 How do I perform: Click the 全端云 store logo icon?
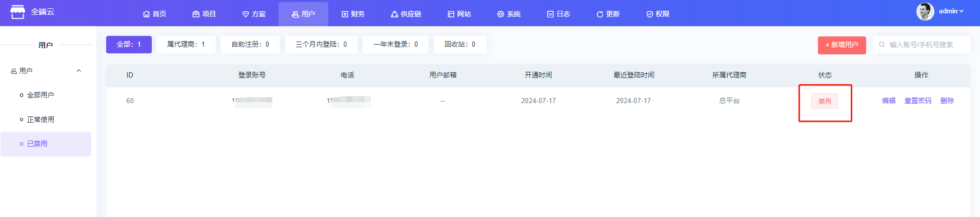[17, 12]
